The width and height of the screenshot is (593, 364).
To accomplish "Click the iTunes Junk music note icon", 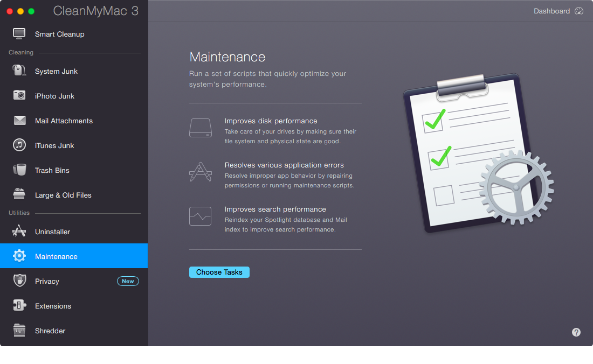I will pyautogui.click(x=19, y=145).
